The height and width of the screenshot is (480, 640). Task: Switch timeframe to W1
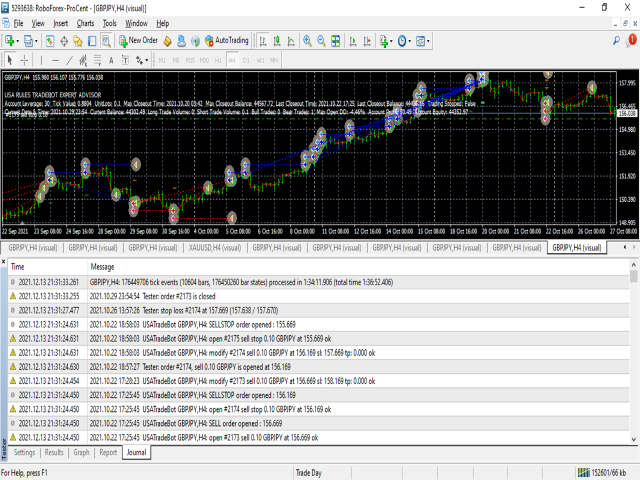tap(260, 60)
